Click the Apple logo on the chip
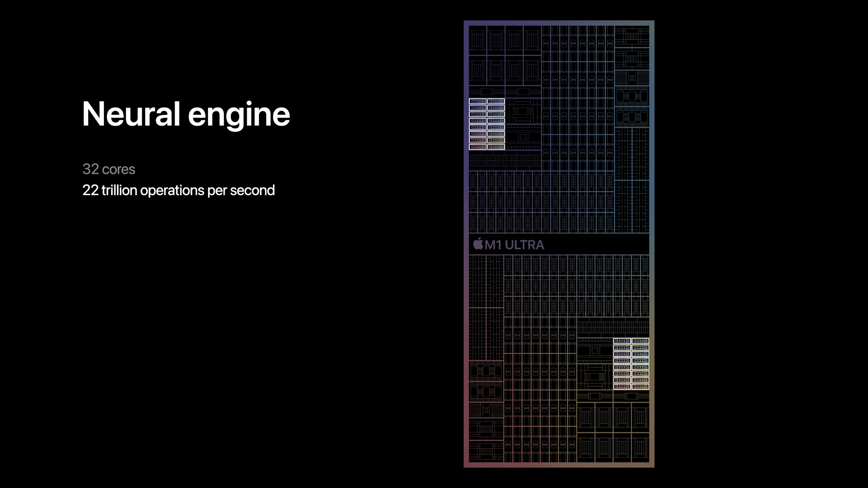Image resolution: width=868 pixels, height=488 pixels. pyautogui.click(x=478, y=244)
